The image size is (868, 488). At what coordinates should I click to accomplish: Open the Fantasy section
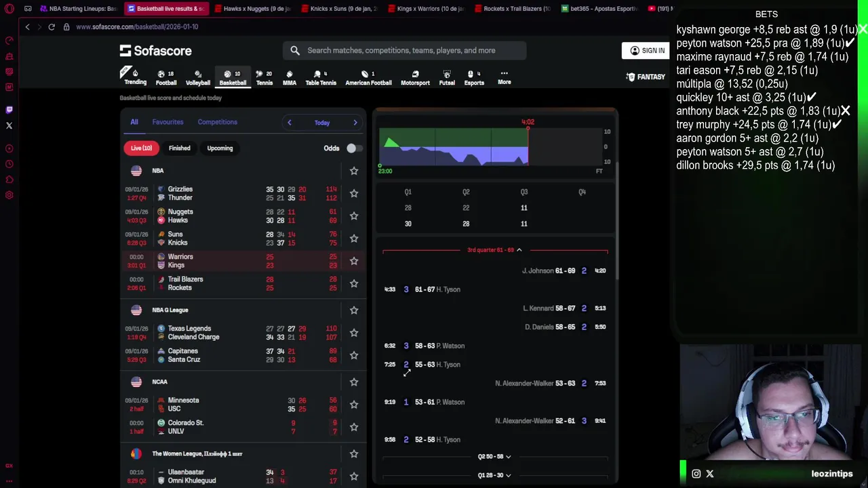pos(646,77)
